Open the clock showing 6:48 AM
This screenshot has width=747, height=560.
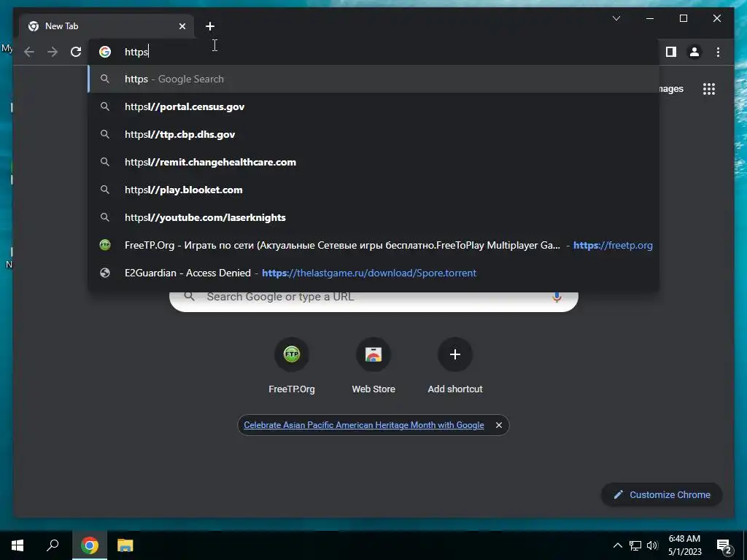point(684,545)
